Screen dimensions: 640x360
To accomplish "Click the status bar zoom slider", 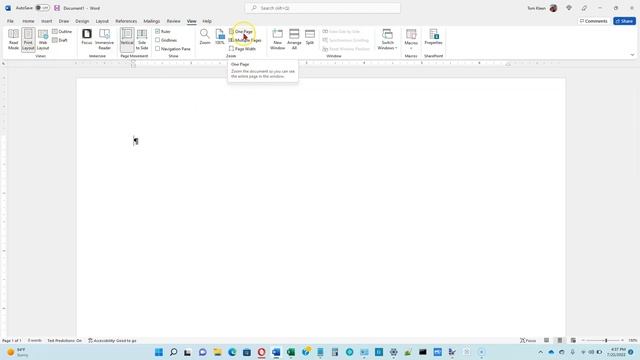I will 603,340.
